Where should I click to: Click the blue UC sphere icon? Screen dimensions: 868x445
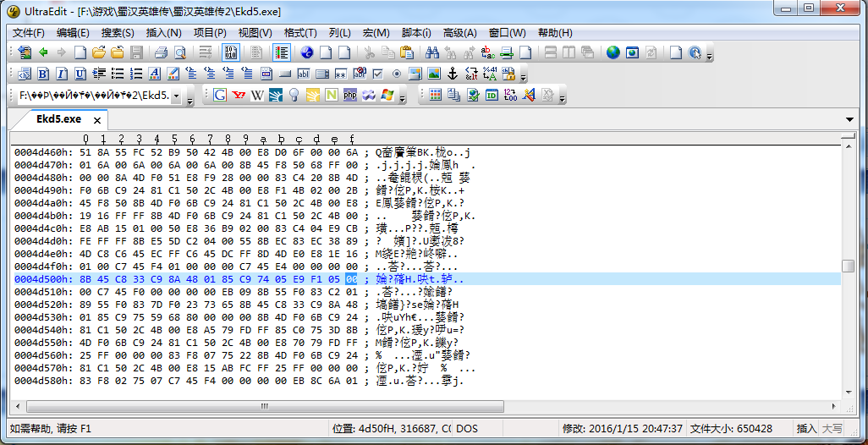pyautogui.click(x=307, y=52)
